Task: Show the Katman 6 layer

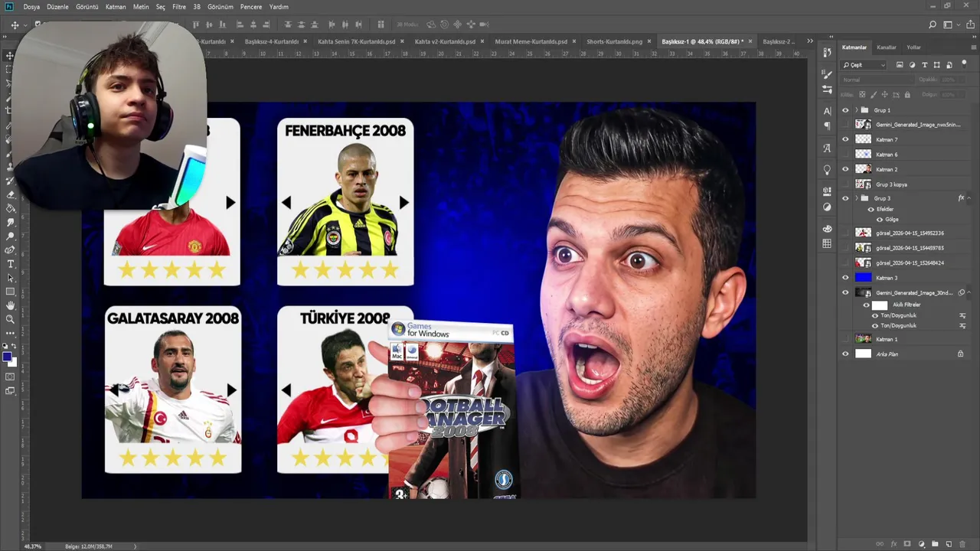Action: click(x=845, y=155)
